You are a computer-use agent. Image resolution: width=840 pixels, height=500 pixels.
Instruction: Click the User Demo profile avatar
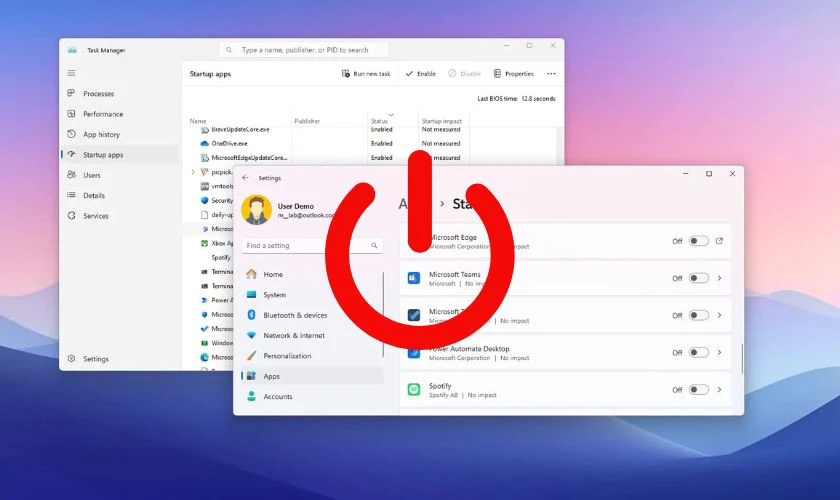[x=256, y=210]
